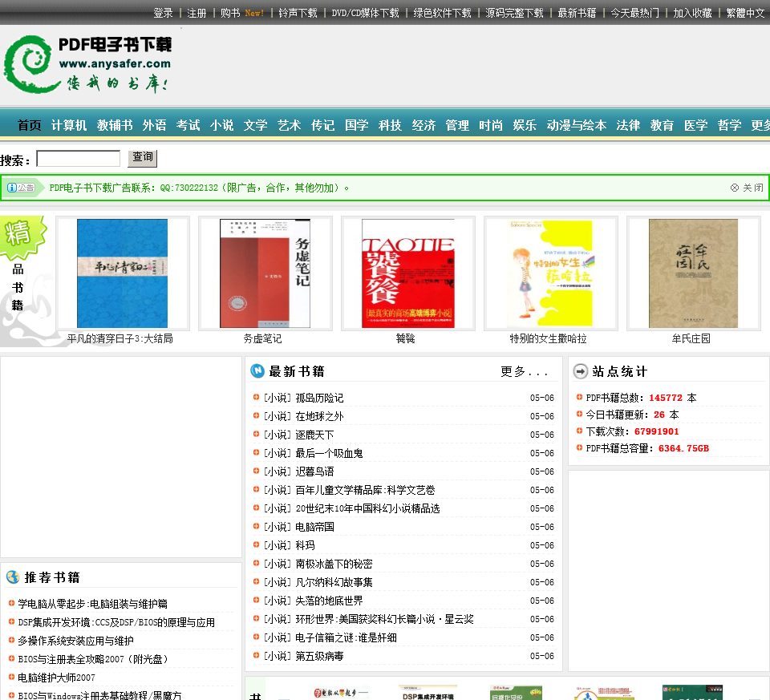Image resolution: width=770 pixels, height=700 pixels.
Task: Click the QQ advertising contact notice text
Action: [199, 188]
